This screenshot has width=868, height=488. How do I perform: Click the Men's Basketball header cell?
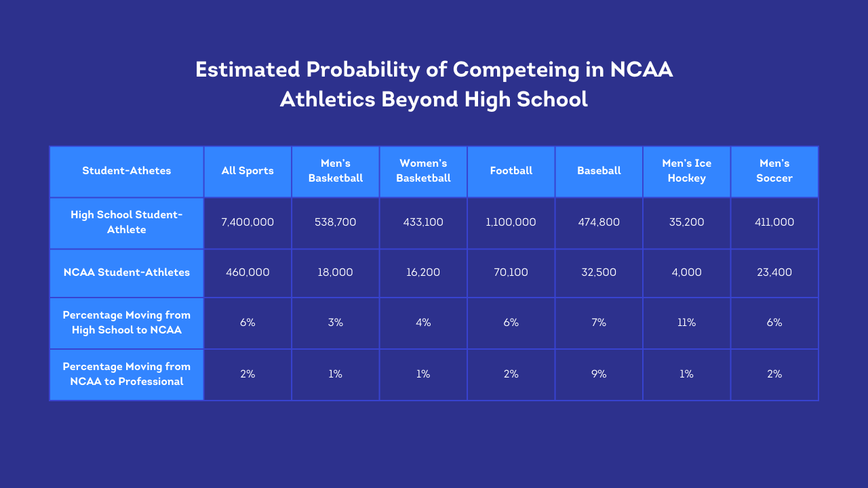pos(336,171)
